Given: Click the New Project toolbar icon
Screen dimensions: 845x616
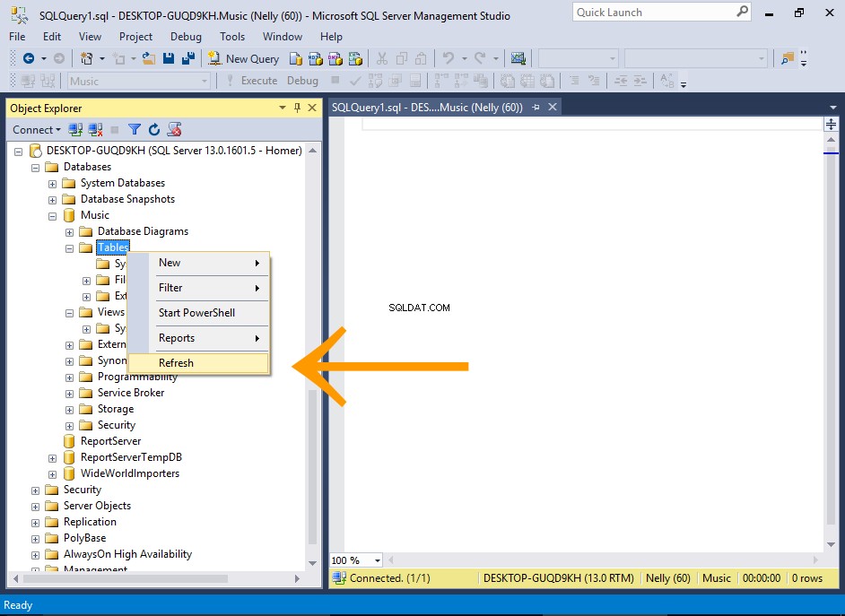Looking at the screenshot, I should (86, 58).
